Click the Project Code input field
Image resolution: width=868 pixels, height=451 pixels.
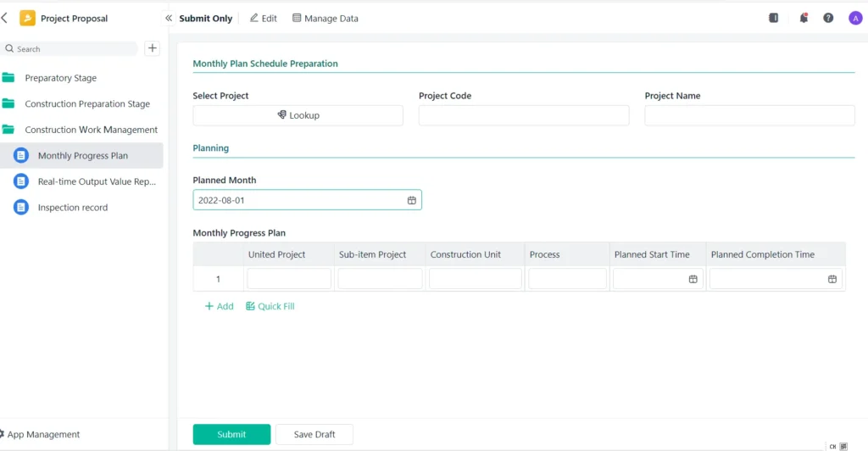pos(524,115)
